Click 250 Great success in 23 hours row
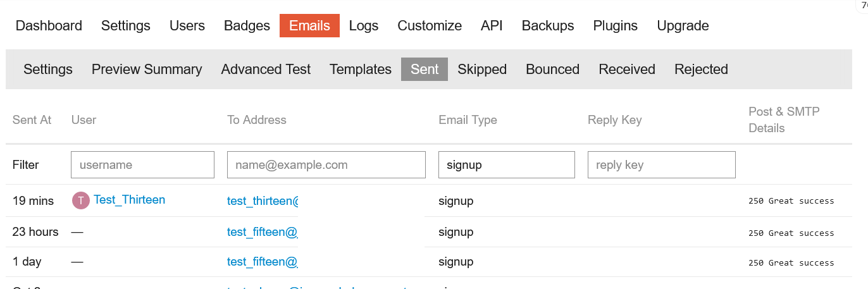This screenshot has width=868, height=289. tap(791, 233)
